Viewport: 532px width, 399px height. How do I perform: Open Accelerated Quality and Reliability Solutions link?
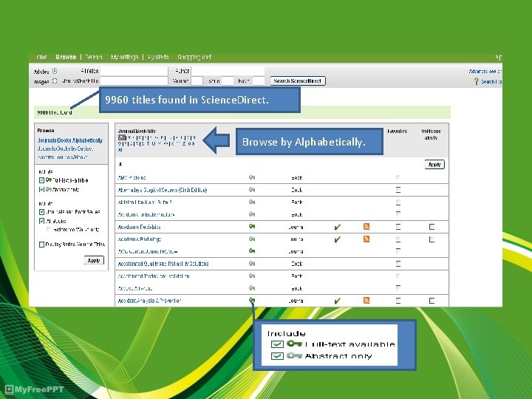click(163, 264)
